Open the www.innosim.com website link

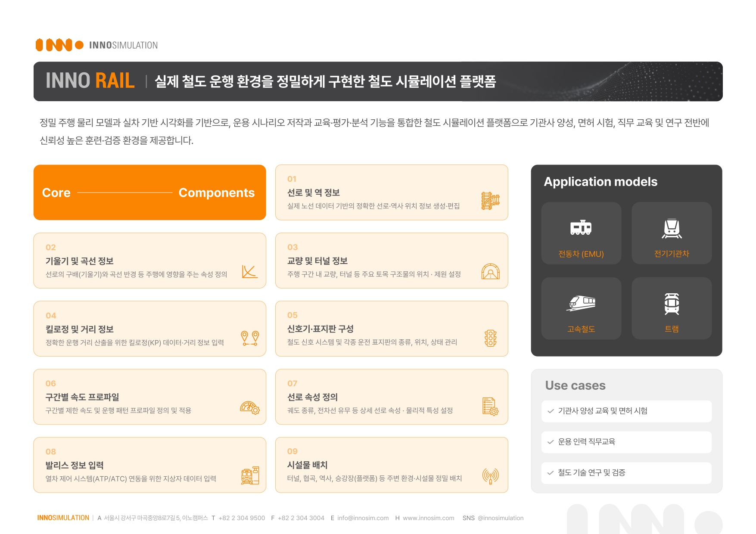click(x=428, y=518)
